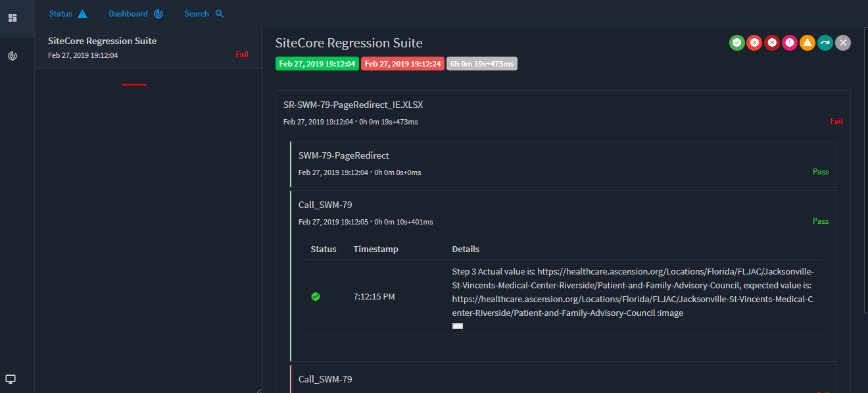Click the grey duration badge 0h 0m 19s+473ms
Viewport: 868px width, 393px height.
pos(482,64)
